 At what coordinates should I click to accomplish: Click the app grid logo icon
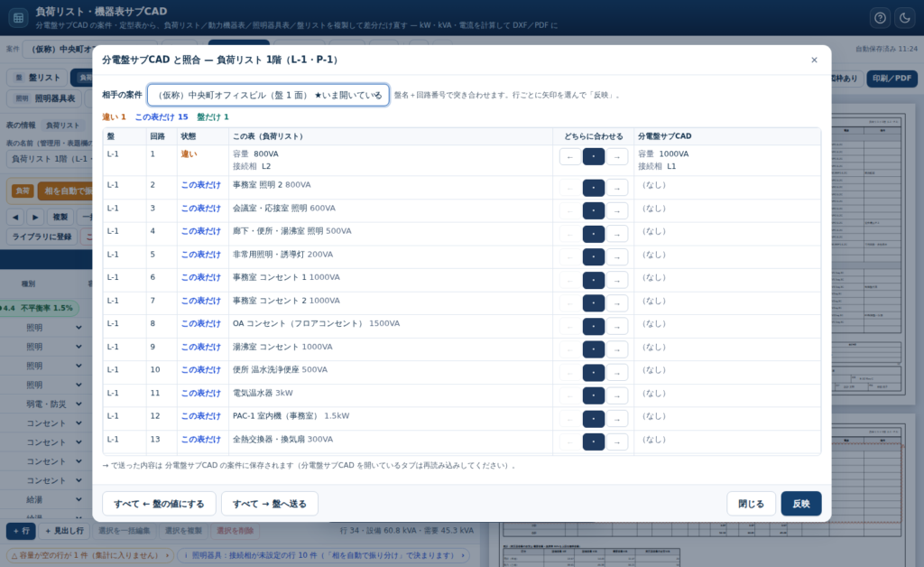[x=18, y=18]
